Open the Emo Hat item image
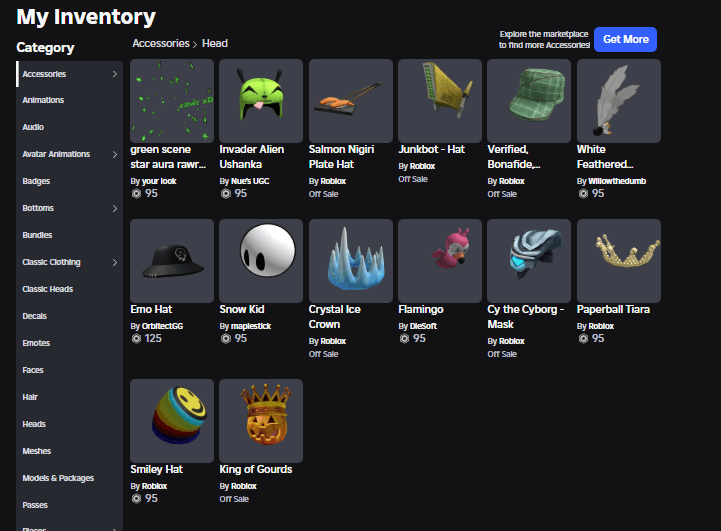The width and height of the screenshot is (721, 531). pos(172,261)
